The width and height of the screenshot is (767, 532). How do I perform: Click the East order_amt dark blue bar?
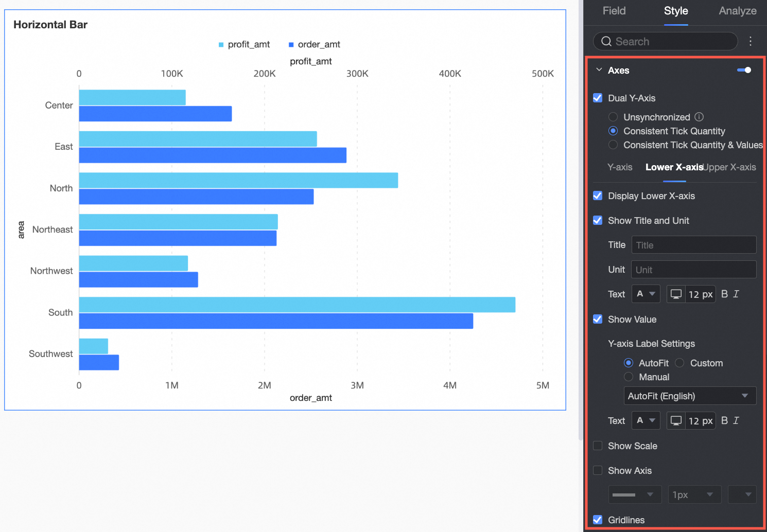point(213,155)
